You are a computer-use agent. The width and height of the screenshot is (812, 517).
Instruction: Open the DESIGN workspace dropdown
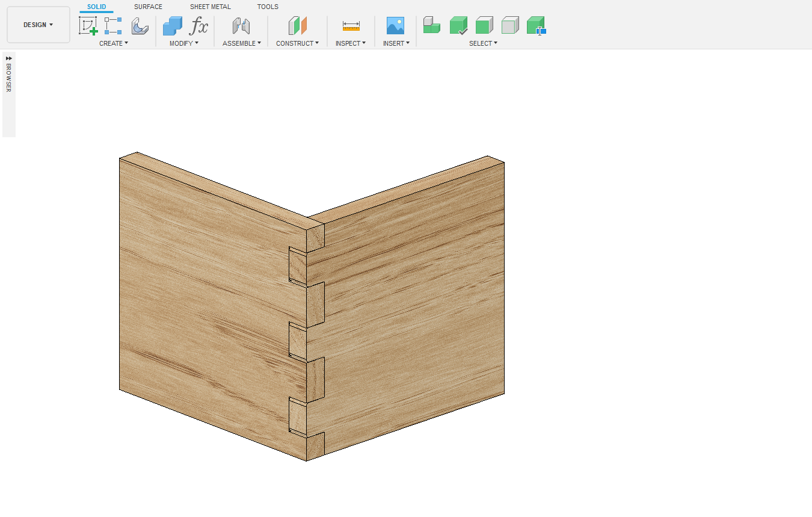(x=38, y=25)
